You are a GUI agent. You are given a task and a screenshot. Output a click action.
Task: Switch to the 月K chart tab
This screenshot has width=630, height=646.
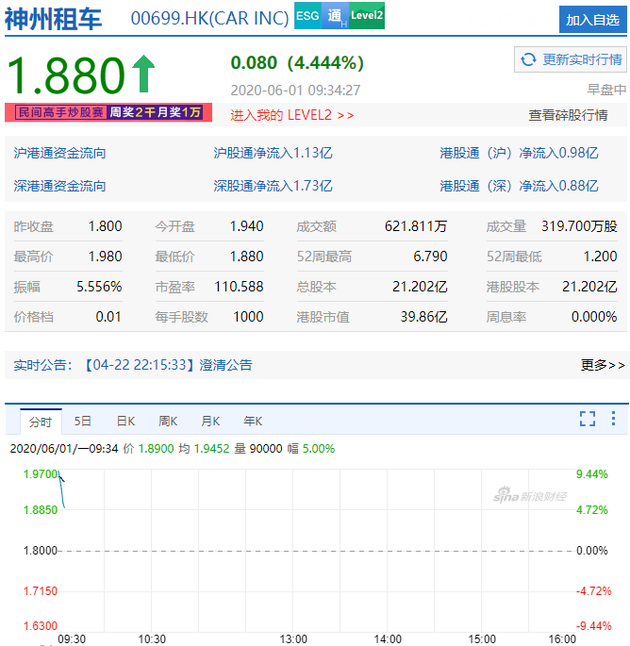(211, 421)
